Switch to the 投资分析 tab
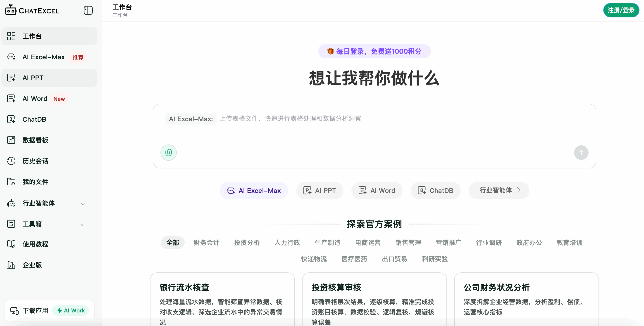This screenshot has width=644, height=326. (x=247, y=243)
